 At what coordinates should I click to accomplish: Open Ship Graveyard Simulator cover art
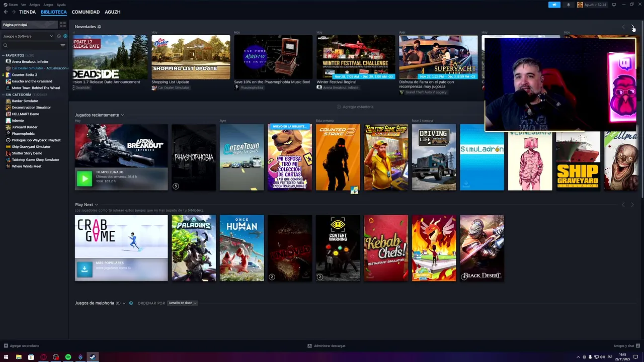click(x=578, y=161)
